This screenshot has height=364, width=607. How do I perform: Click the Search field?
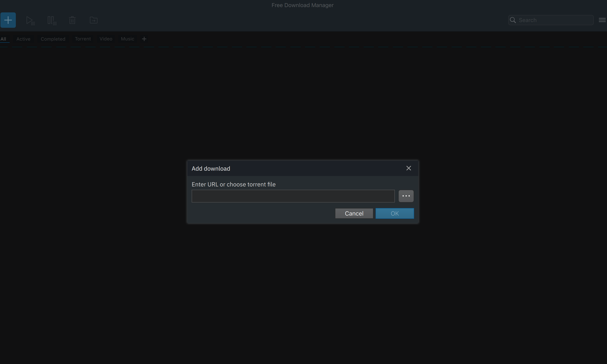click(551, 20)
